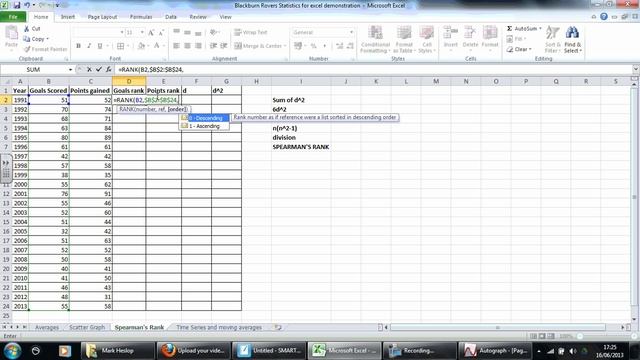Click the volume speaker tray icon
The height and width of the screenshot is (360, 640).
pyautogui.click(x=573, y=351)
